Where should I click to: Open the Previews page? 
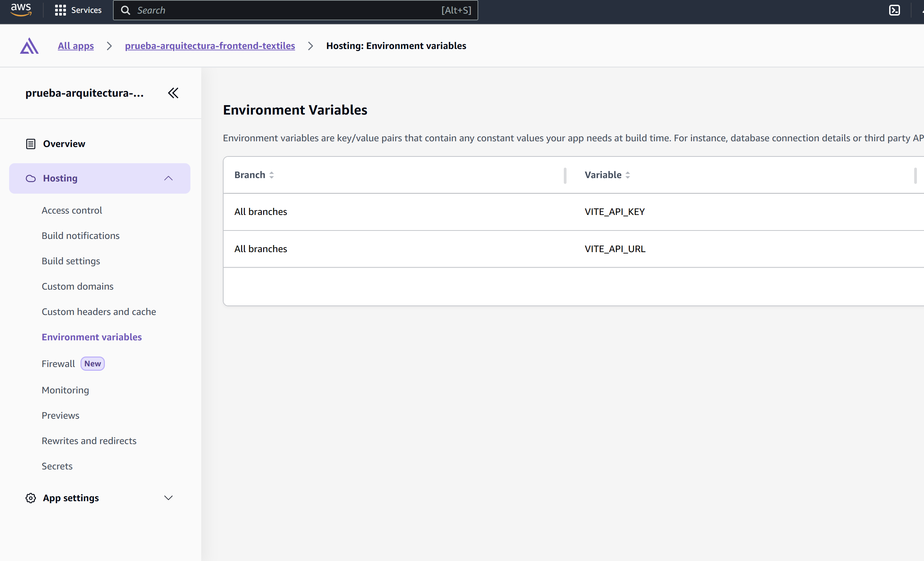point(61,416)
